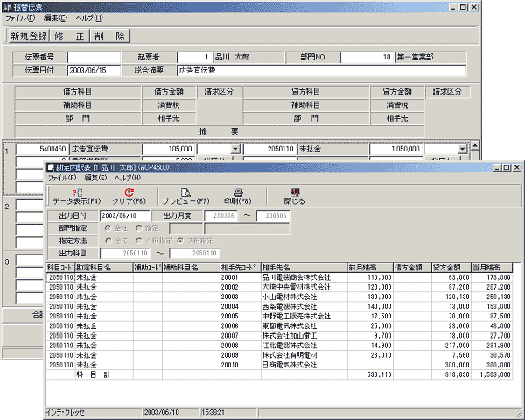This screenshot has width=525, height=420.
Task: Open the credit 請求区分 dropdown in row 1
Action: [x=462, y=149]
